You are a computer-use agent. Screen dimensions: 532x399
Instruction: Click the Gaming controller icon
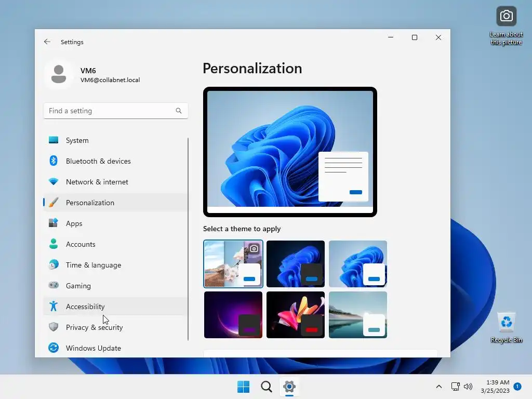(x=54, y=285)
